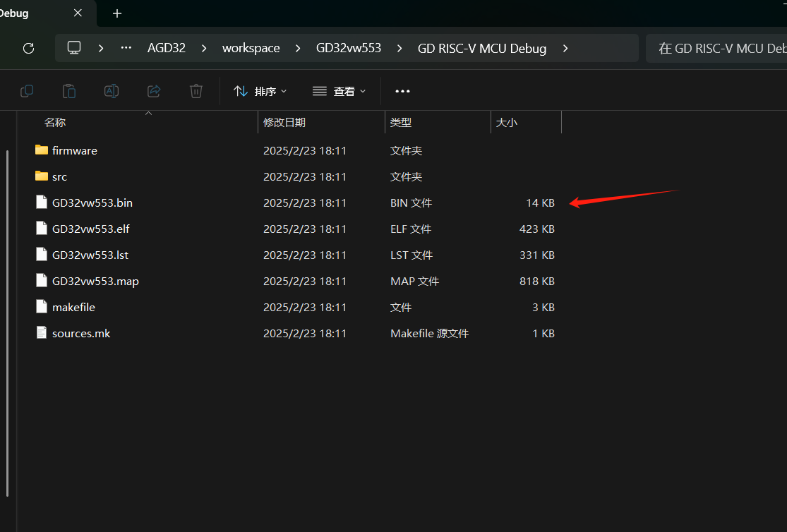Viewport: 787px width, 532px height.
Task: Go to the AGD32 breadcrumb folder
Action: tap(167, 48)
